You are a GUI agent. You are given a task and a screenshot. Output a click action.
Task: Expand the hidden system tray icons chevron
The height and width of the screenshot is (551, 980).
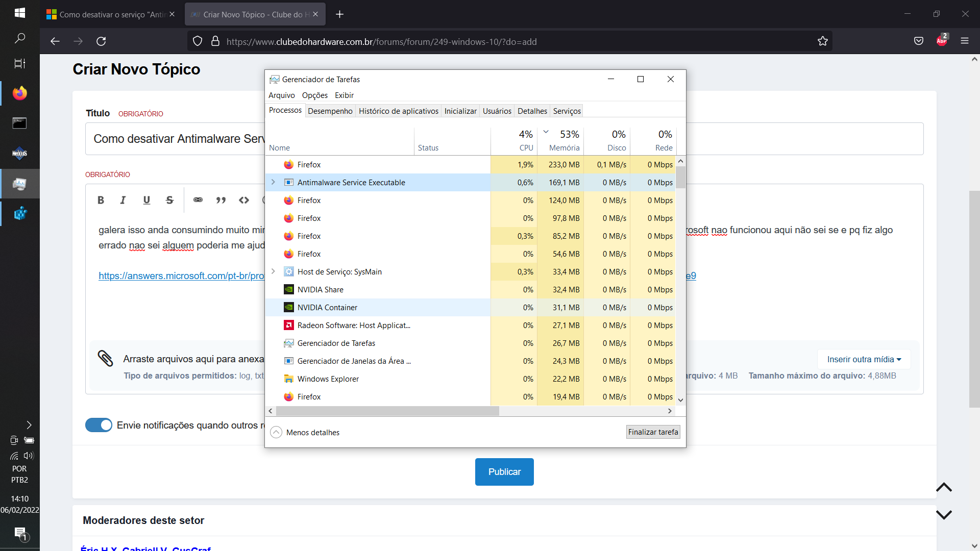[x=29, y=425]
